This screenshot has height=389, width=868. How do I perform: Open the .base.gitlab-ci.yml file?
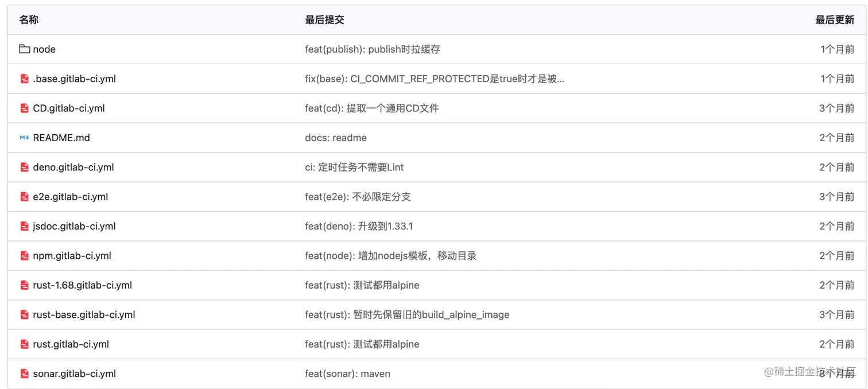74,79
